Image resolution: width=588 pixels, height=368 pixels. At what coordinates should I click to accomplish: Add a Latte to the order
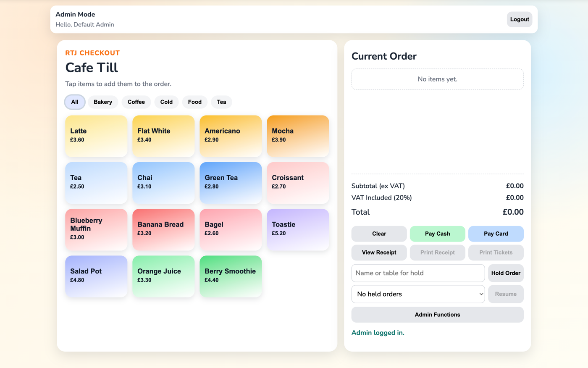[96, 136]
